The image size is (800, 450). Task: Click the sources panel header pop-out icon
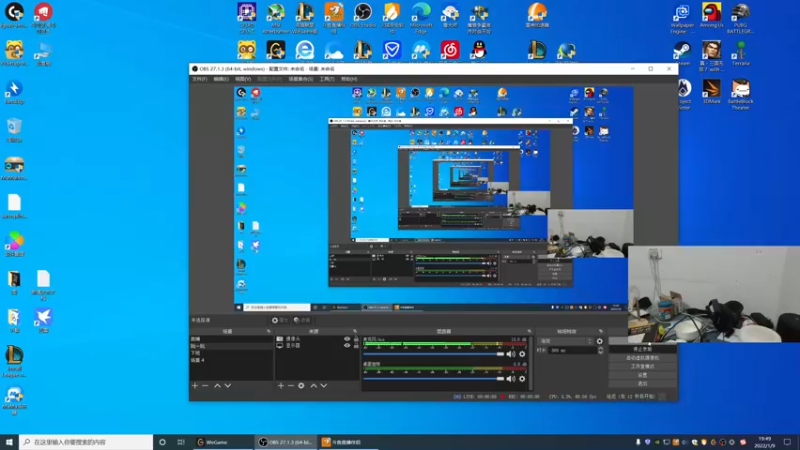pyautogui.click(x=355, y=331)
